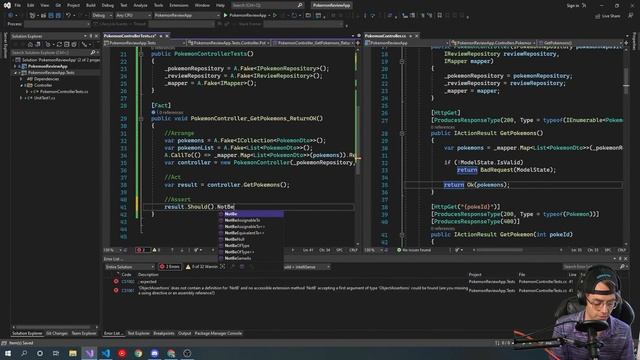Screen dimensions: 640x360
Task: Click Sign in link at top right
Action: [x=573, y=5]
